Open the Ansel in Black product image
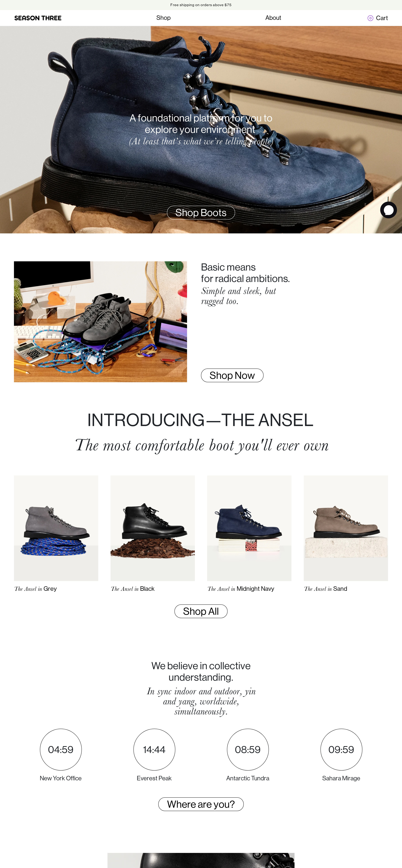Screen dimensions: 402x868 click(153, 528)
